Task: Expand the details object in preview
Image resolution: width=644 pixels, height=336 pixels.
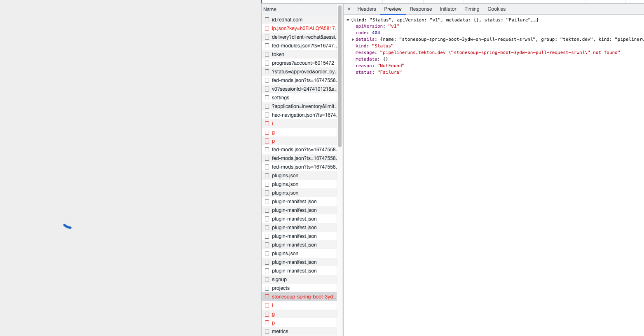Action: [353, 40]
